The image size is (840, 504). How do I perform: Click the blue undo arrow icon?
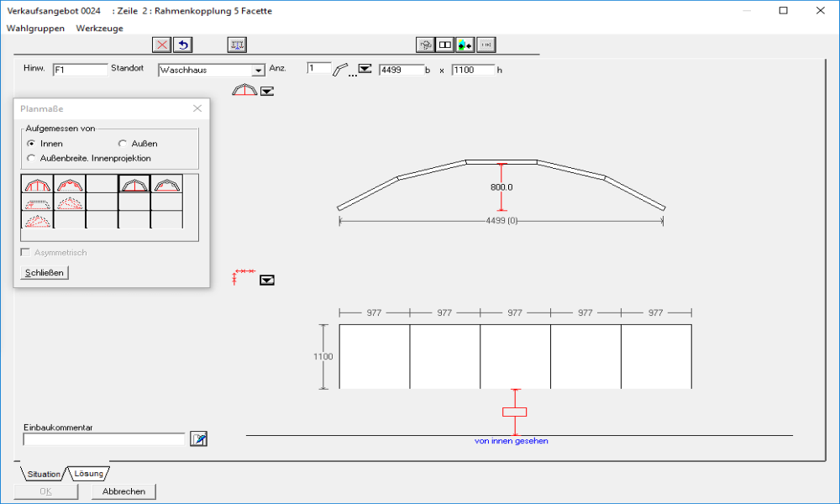click(x=182, y=45)
